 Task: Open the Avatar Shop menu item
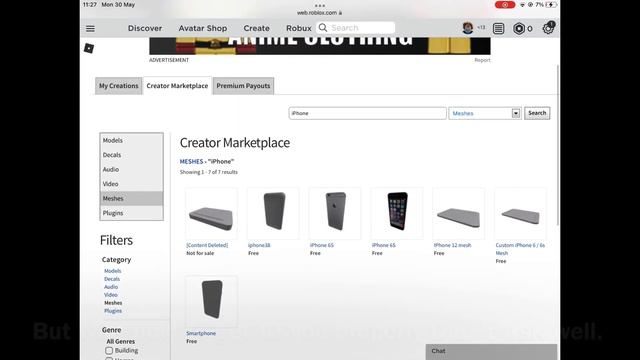pyautogui.click(x=203, y=28)
